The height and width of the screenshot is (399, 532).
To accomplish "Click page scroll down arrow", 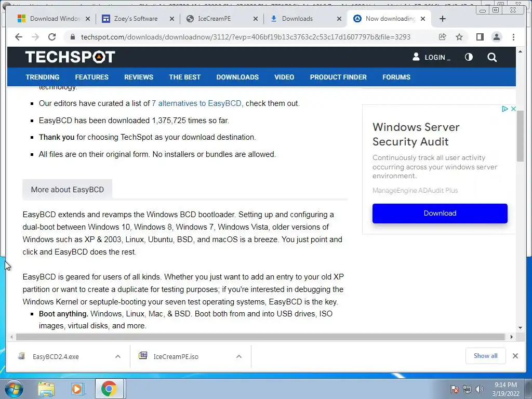I will point(520,328).
